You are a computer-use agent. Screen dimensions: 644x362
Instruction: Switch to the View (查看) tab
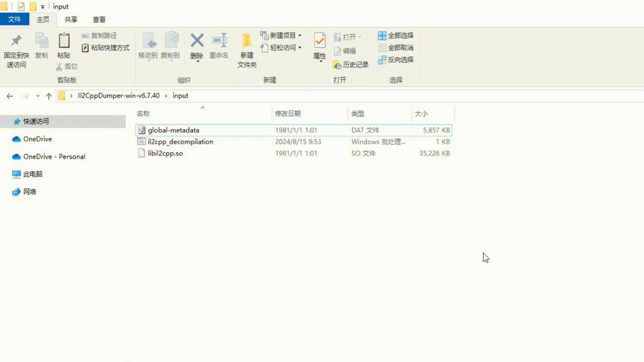click(x=99, y=19)
